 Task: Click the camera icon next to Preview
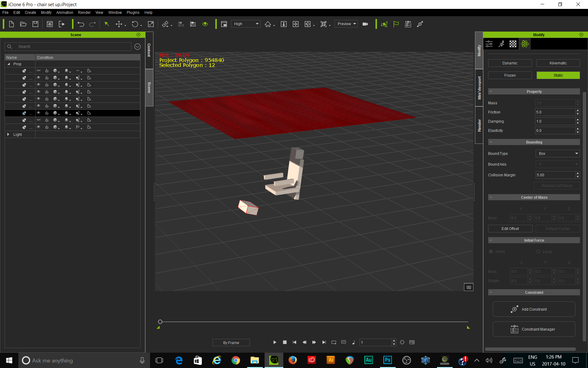365,24
